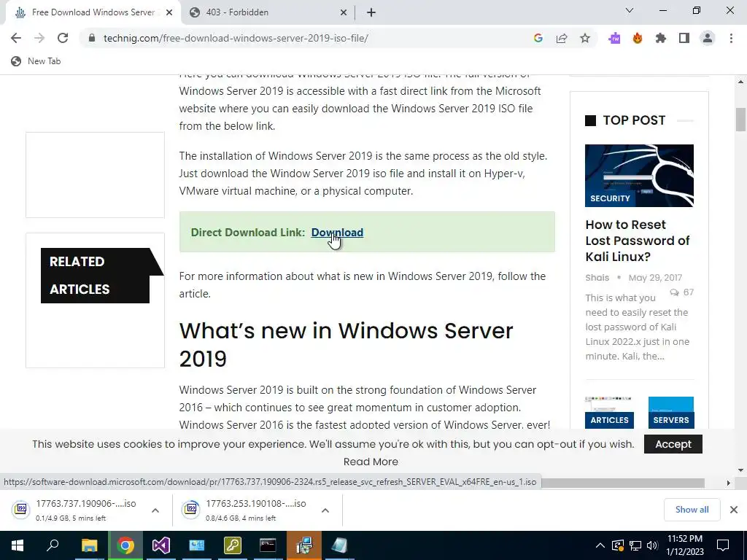Open Google search side icon in address bar
Viewport: 747px width, 560px height.
click(538, 38)
